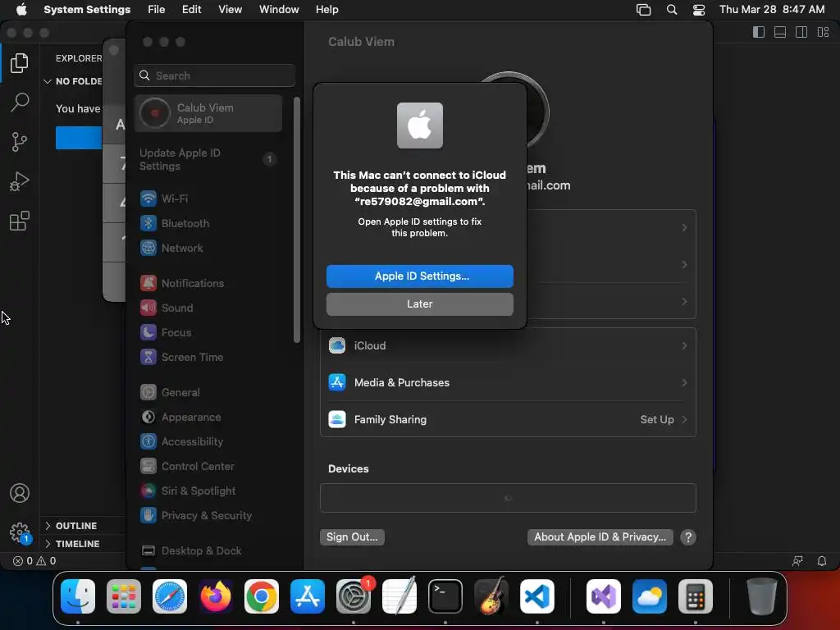Open Calculator from the Dock
The image size is (840, 630).
[696, 596]
